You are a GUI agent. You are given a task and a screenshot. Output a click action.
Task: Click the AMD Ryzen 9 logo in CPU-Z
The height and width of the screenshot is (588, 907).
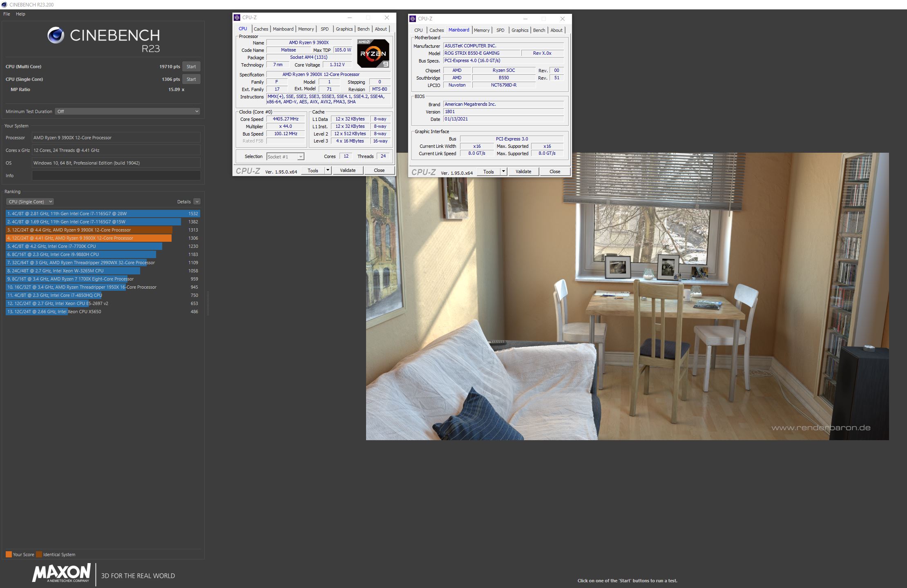coord(373,53)
